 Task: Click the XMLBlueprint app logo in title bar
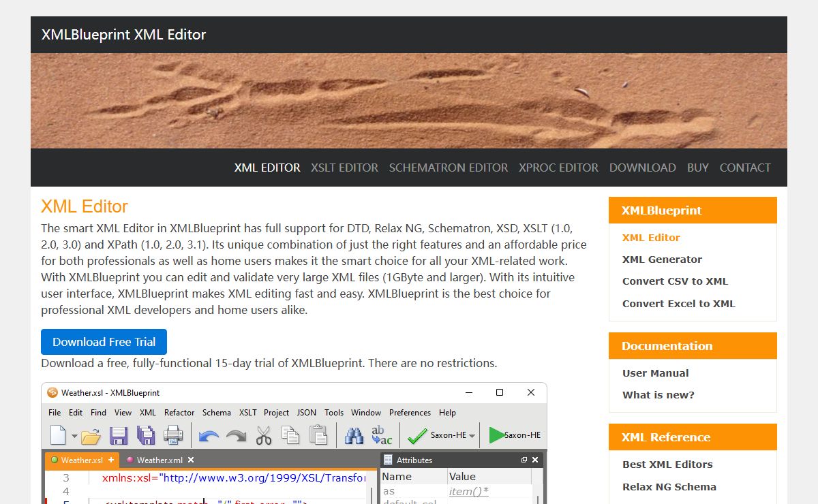click(52, 392)
